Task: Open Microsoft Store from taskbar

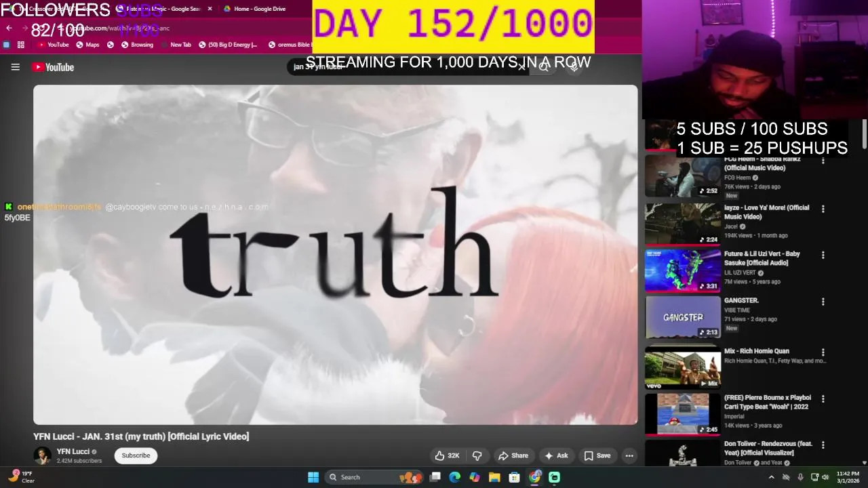Action: 515,477
